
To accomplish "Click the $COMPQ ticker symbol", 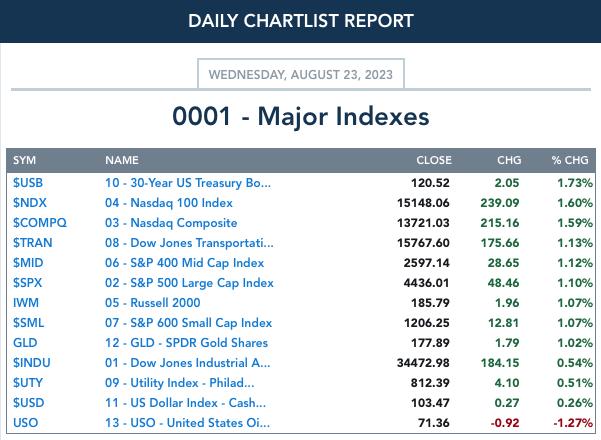I will point(40,223).
